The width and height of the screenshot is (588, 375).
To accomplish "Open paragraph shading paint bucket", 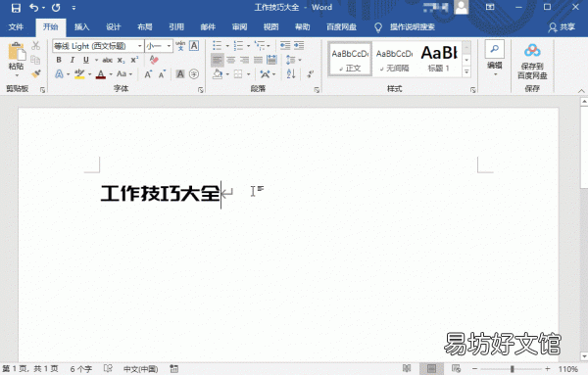I will pos(218,74).
